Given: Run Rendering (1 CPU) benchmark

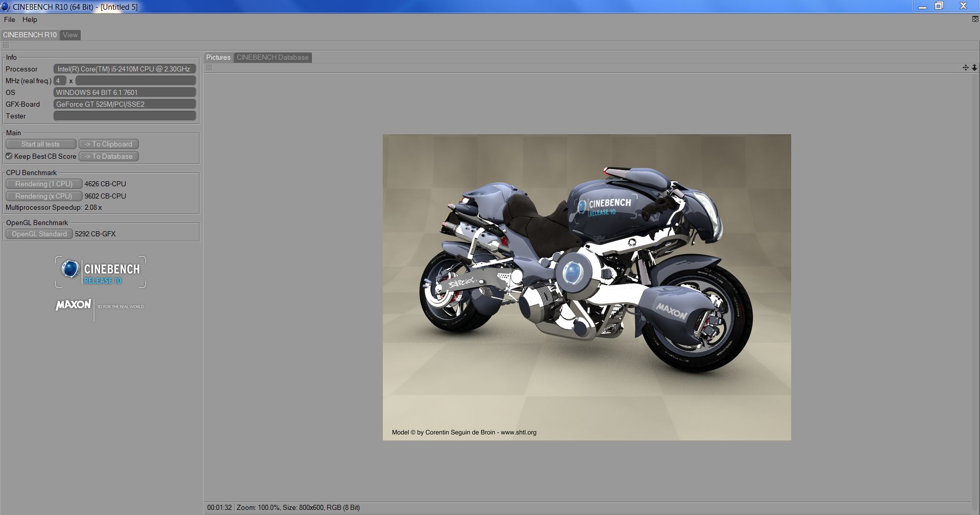Looking at the screenshot, I should pyautogui.click(x=44, y=184).
